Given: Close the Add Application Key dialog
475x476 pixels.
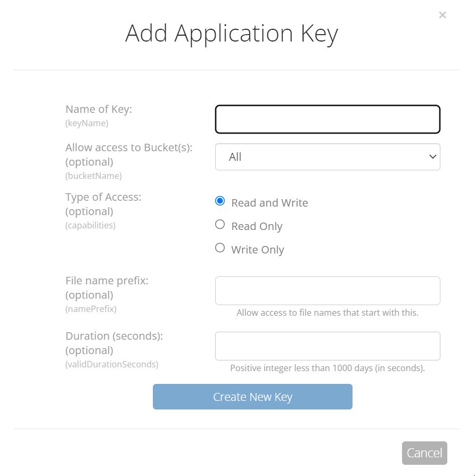Looking at the screenshot, I should click(x=442, y=15).
